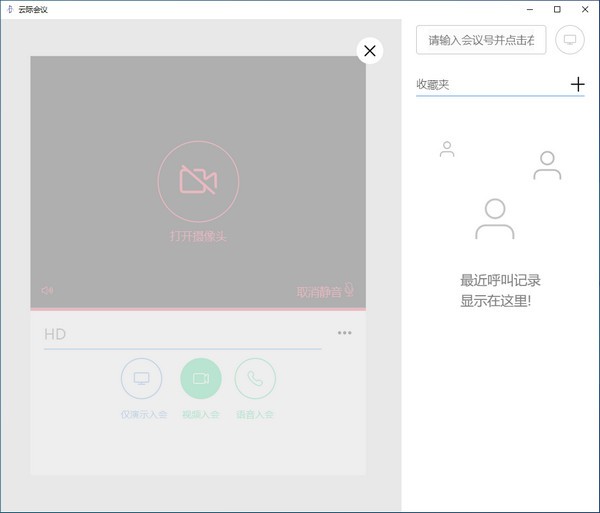Click the crossed-out camera icon to enable video
Viewport: 600px width, 513px height.
[198, 180]
